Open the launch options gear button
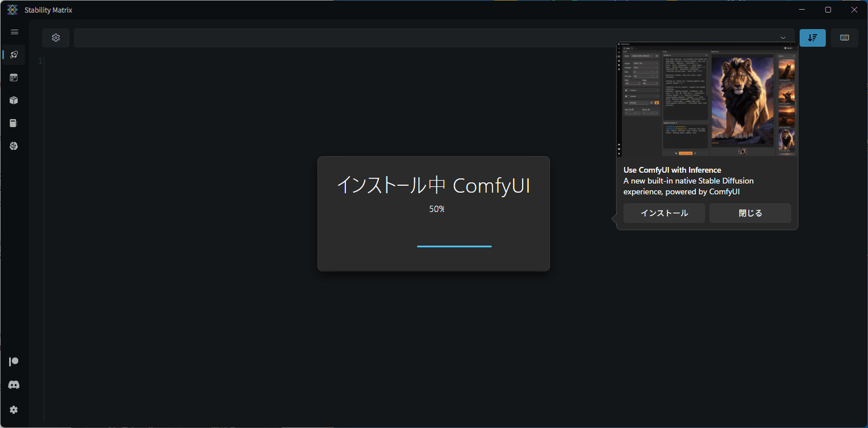Image resolution: width=868 pixels, height=428 pixels. click(x=55, y=38)
